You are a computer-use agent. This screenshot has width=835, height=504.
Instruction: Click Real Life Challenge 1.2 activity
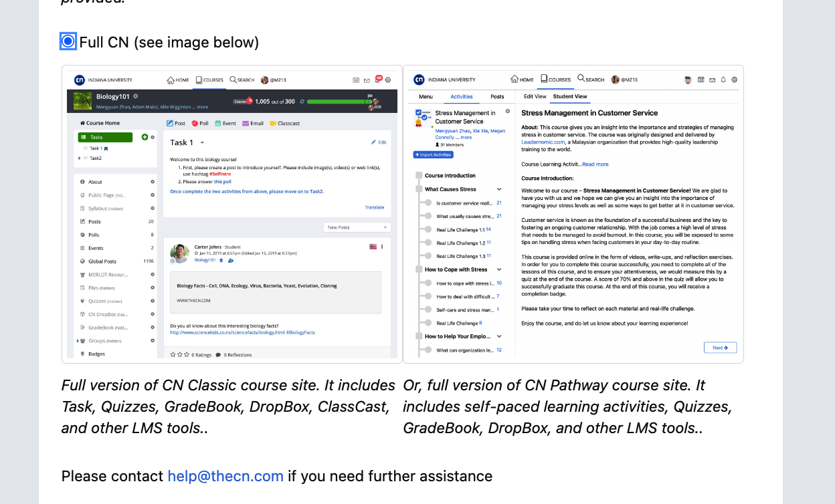pyautogui.click(x=461, y=243)
